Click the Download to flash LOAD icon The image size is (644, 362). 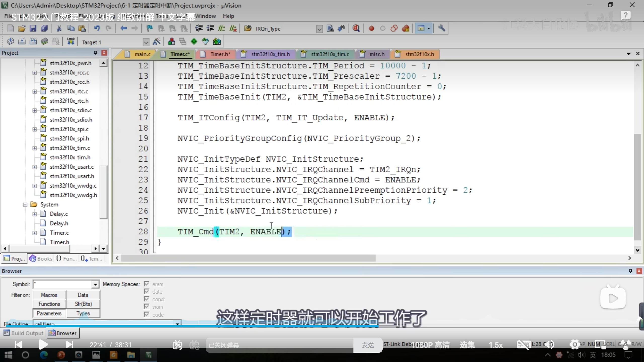pos(71,41)
